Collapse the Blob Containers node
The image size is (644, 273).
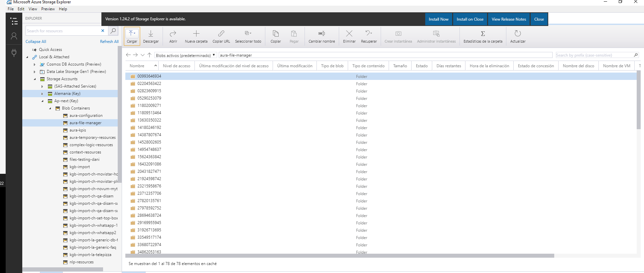[x=50, y=108]
